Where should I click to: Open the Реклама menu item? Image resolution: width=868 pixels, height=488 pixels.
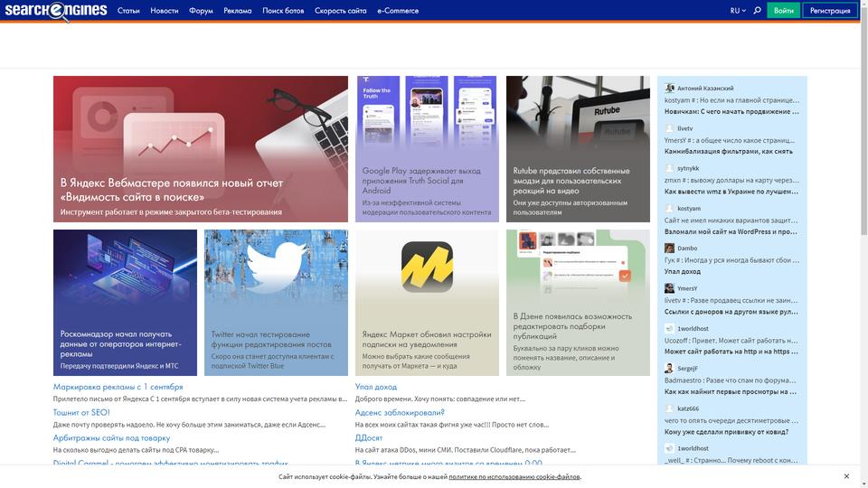pos(238,11)
